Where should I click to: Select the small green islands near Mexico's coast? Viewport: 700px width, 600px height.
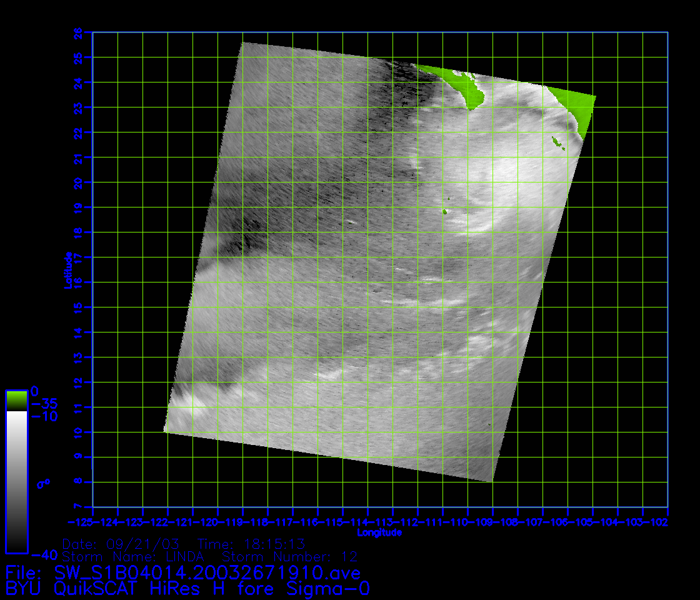558,143
